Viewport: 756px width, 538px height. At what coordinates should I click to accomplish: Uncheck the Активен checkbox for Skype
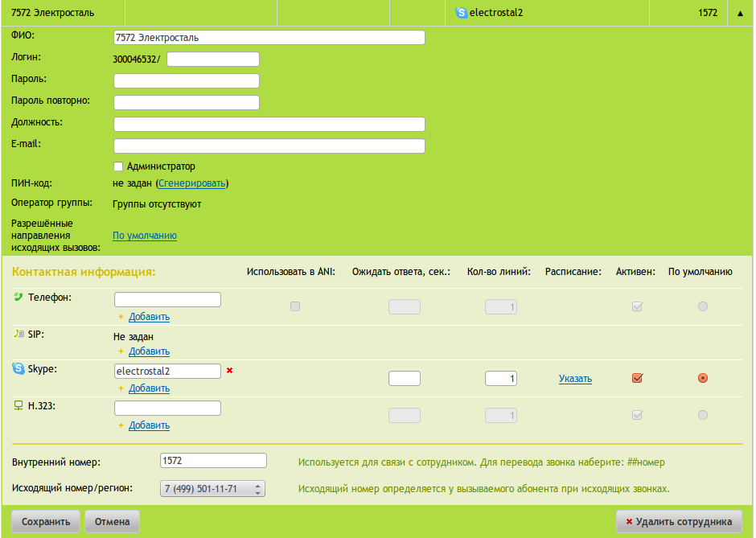point(638,378)
